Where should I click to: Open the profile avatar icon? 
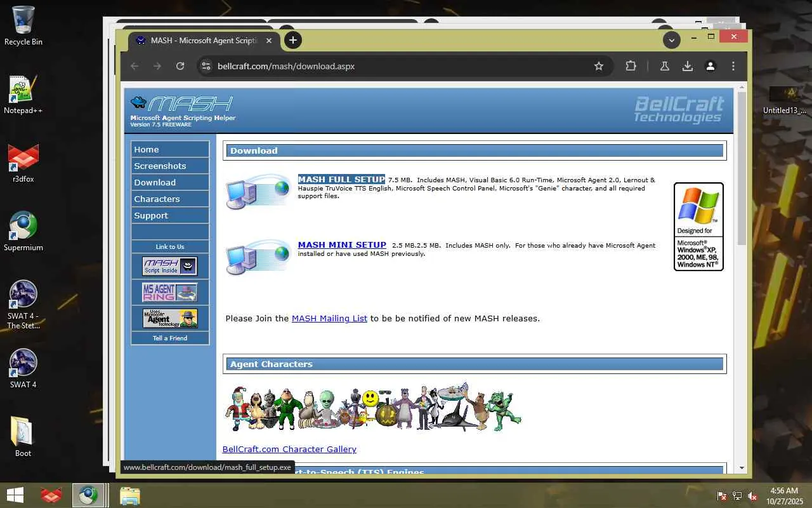tap(710, 66)
